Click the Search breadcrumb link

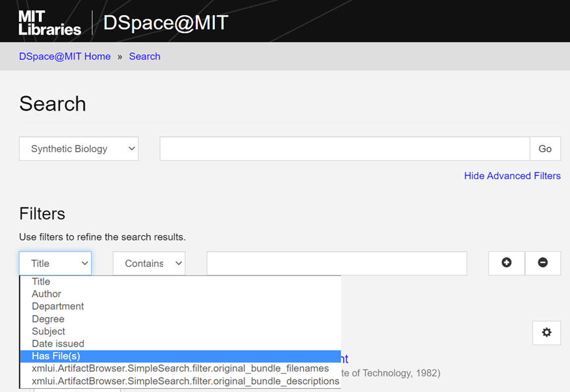pos(145,56)
